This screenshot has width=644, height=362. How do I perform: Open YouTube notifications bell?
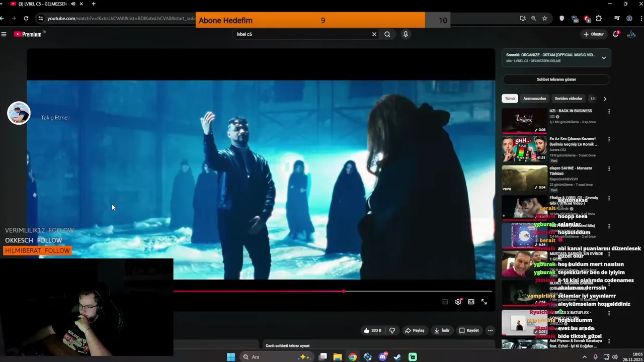[616, 34]
